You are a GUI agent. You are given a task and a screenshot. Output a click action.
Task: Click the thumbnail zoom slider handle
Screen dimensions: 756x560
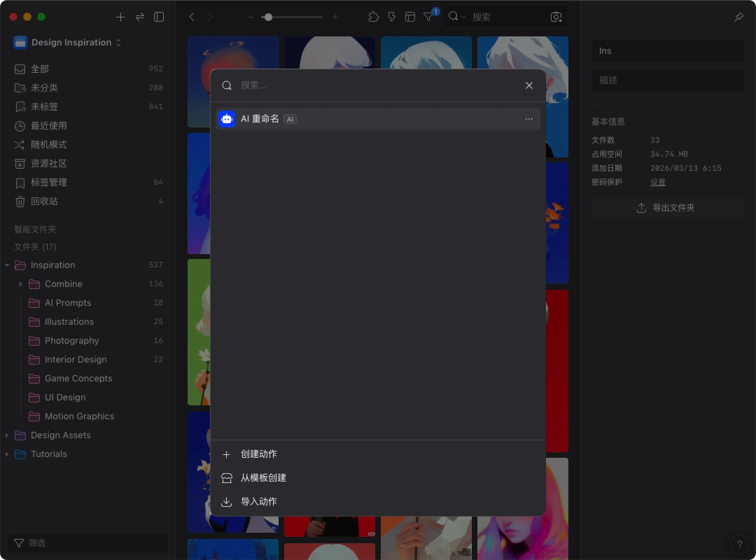click(x=268, y=17)
